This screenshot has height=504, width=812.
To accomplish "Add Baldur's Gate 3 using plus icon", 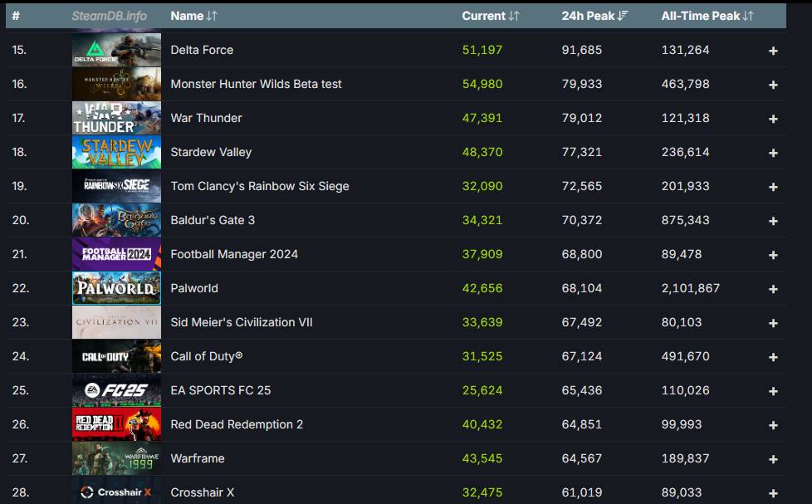I will coord(773,221).
